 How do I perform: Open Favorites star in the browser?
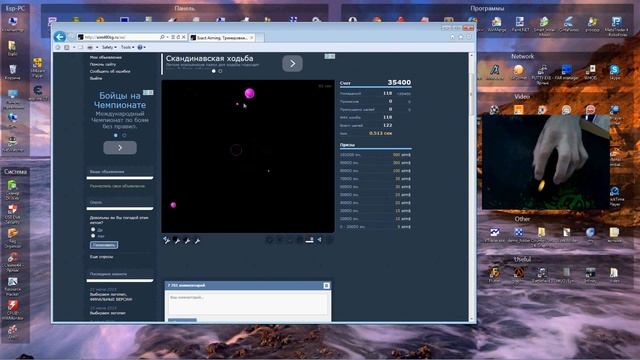461,37
